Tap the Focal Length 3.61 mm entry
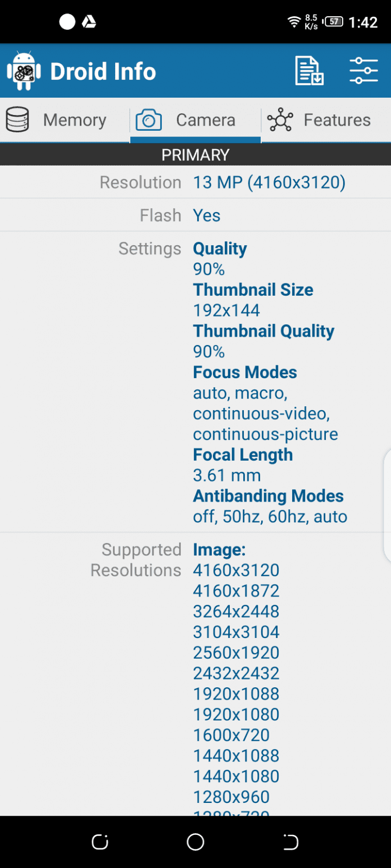 point(243,465)
